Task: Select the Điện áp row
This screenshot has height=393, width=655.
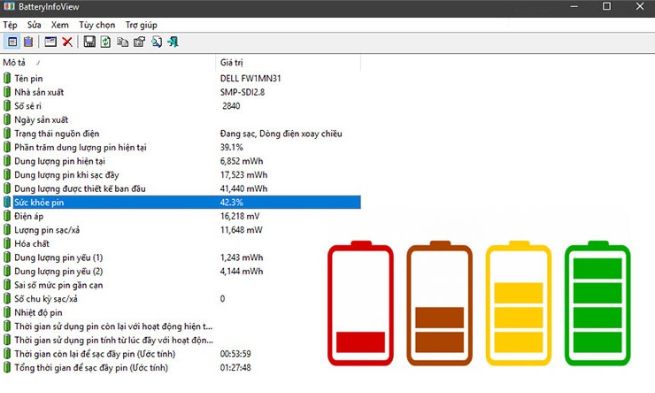Action: (180, 216)
